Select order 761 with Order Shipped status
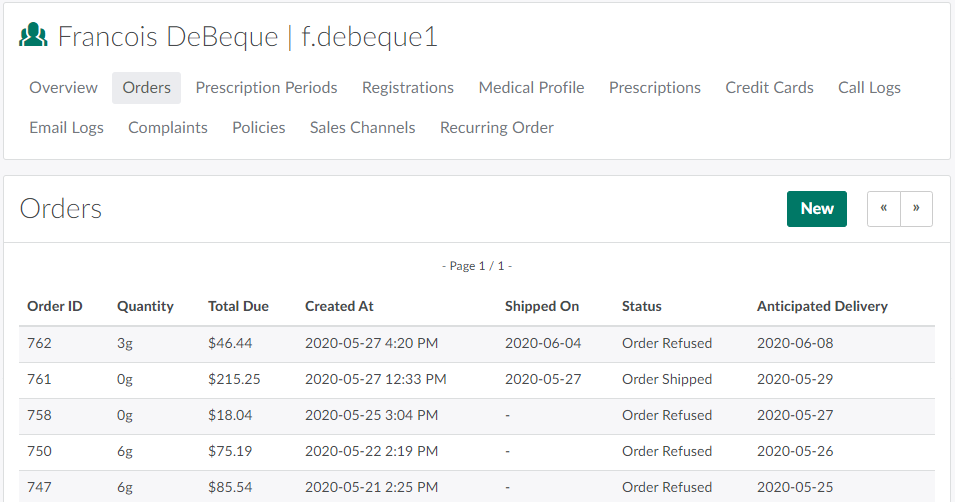This screenshot has width=955, height=502. pos(40,379)
